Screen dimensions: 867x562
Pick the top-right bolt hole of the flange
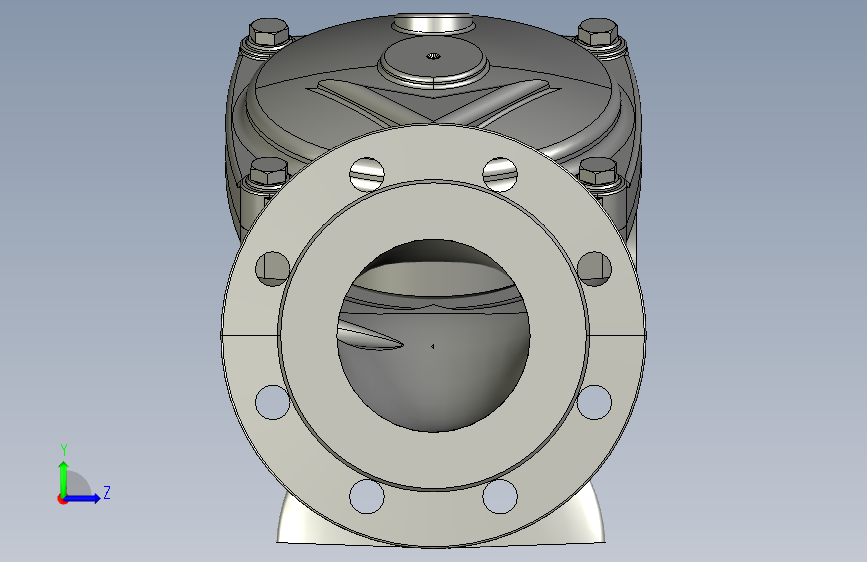click(500, 174)
